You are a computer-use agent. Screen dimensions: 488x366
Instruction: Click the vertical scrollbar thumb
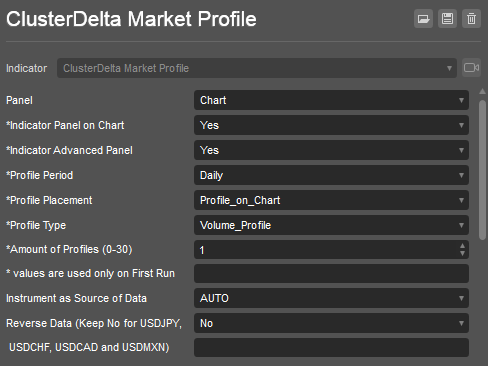click(x=482, y=169)
